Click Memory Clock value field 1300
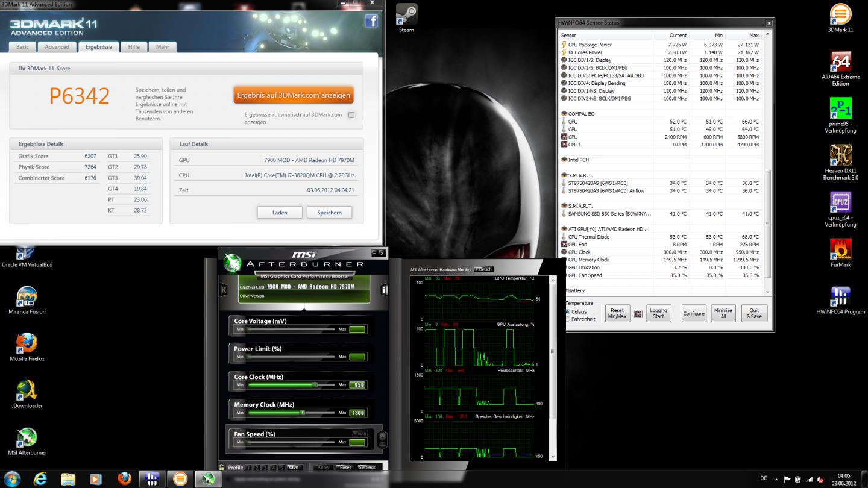Image resolution: width=868 pixels, height=488 pixels. 357,413
